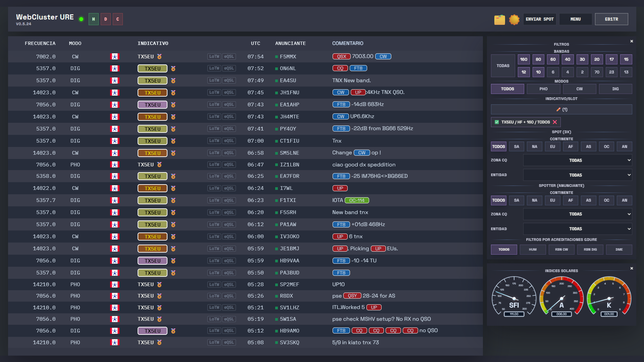Viewport: 644px width, 362px height.
Task: Click the flag icon on the 14022.0 row
Action: 114,188
